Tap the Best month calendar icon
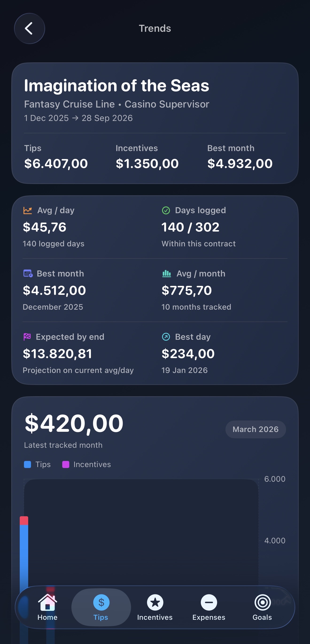The image size is (310, 644). click(28, 273)
